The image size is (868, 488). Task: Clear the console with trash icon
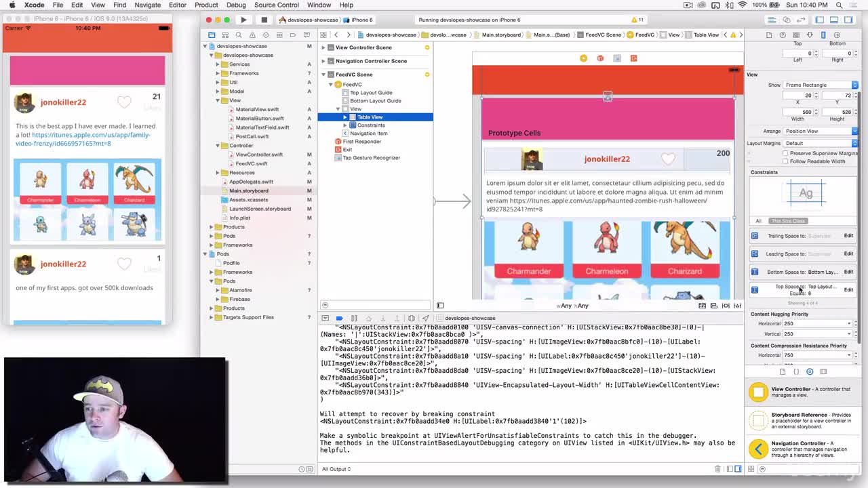[x=717, y=469]
